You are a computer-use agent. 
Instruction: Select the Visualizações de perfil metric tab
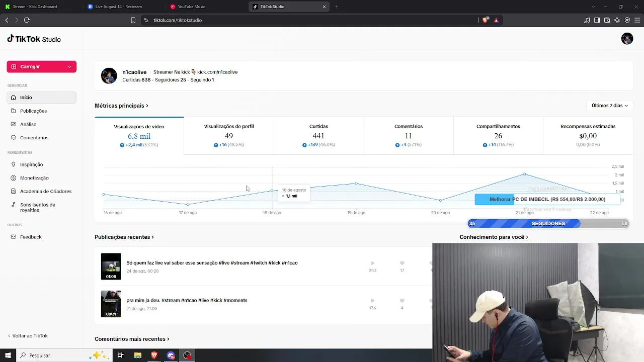tap(229, 136)
